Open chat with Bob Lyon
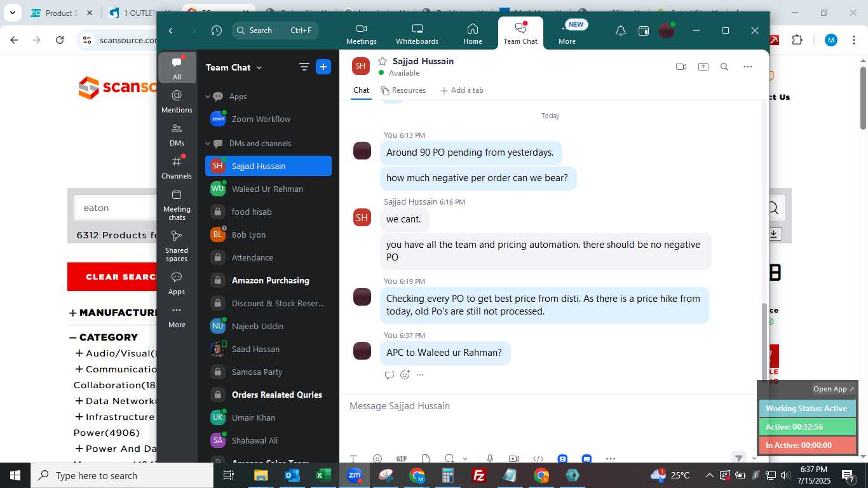The image size is (868, 488). [268, 234]
